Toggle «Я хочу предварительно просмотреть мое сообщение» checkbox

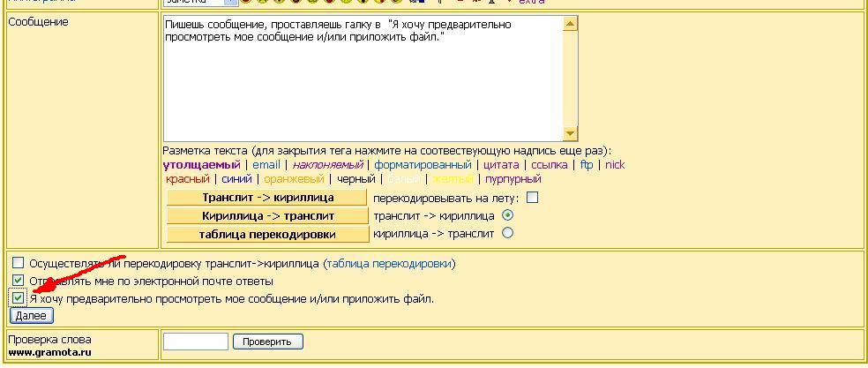pyautogui.click(x=19, y=298)
